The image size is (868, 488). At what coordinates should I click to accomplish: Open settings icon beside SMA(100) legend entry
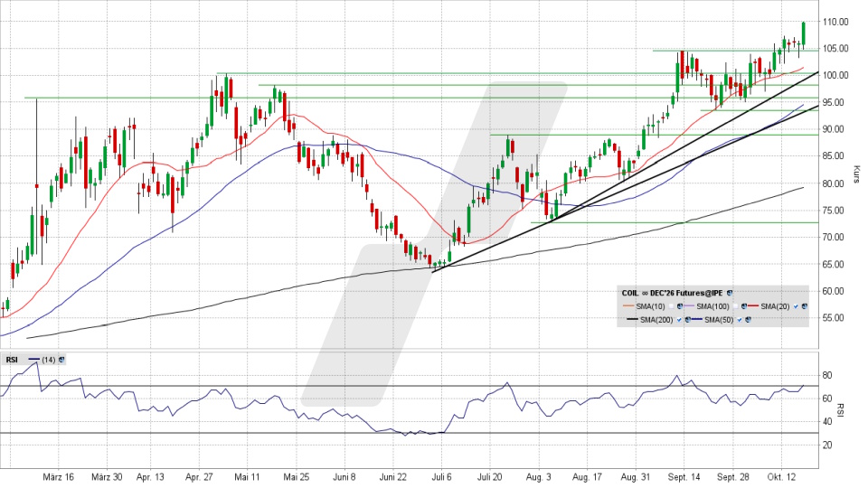click(744, 306)
